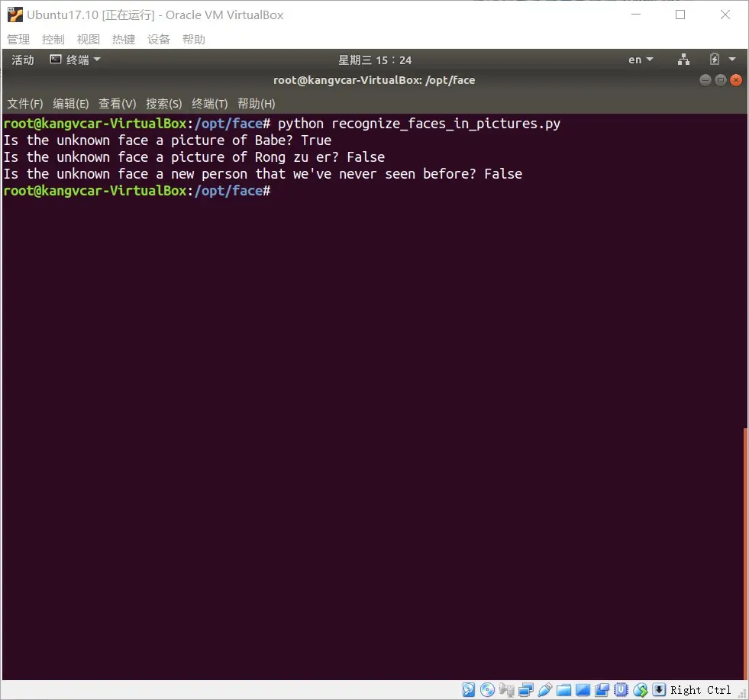Open the shared folders status icon

(x=563, y=689)
